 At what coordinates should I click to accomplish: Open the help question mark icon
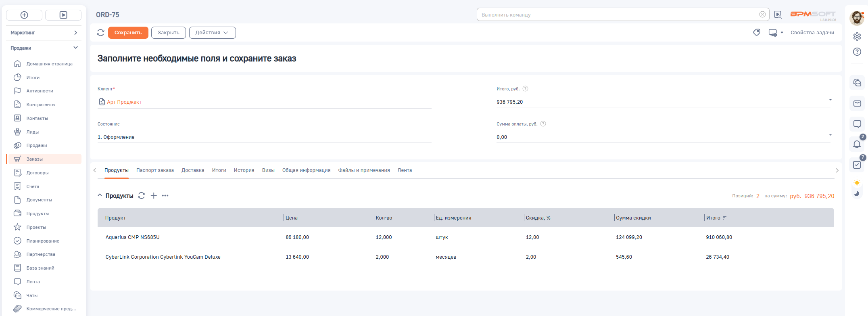(x=857, y=52)
